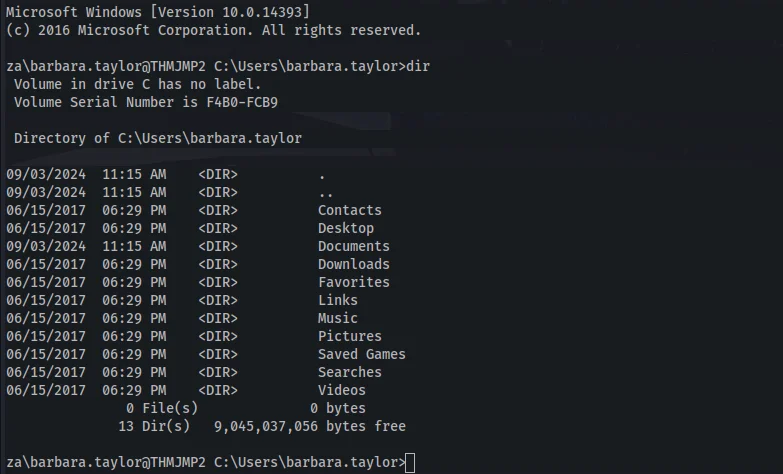Click the Directory of C:\Users\barbara.taylor line
783x474 pixels.
158,138
